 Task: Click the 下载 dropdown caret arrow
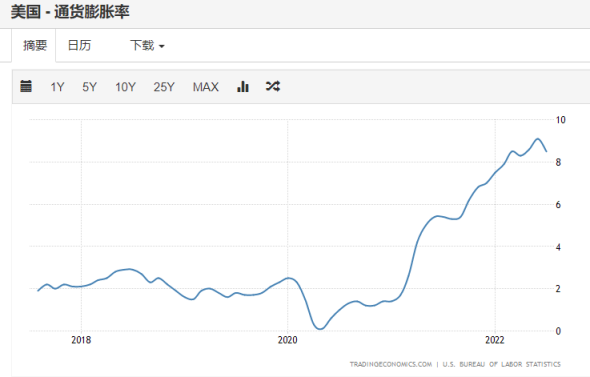(162, 46)
